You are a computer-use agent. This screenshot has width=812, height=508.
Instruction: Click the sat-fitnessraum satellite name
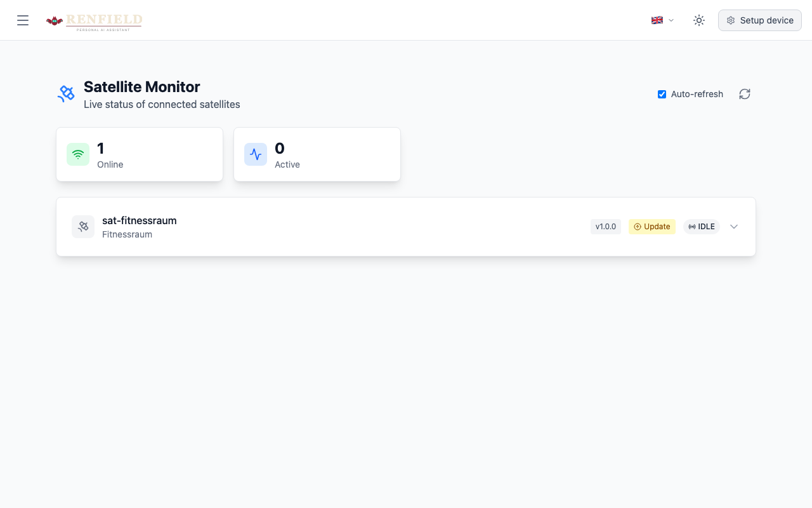pyautogui.click(x=140, y=220)
